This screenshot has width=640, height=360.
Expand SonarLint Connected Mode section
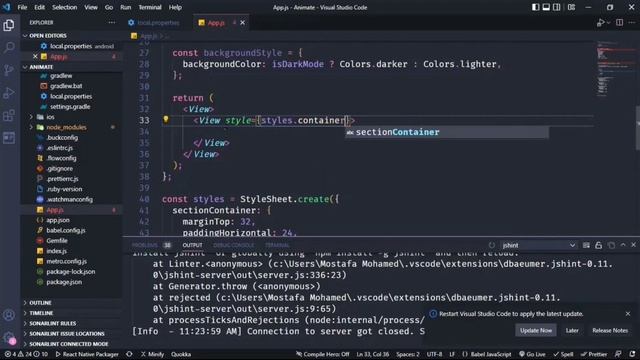[x=69, y=344]
